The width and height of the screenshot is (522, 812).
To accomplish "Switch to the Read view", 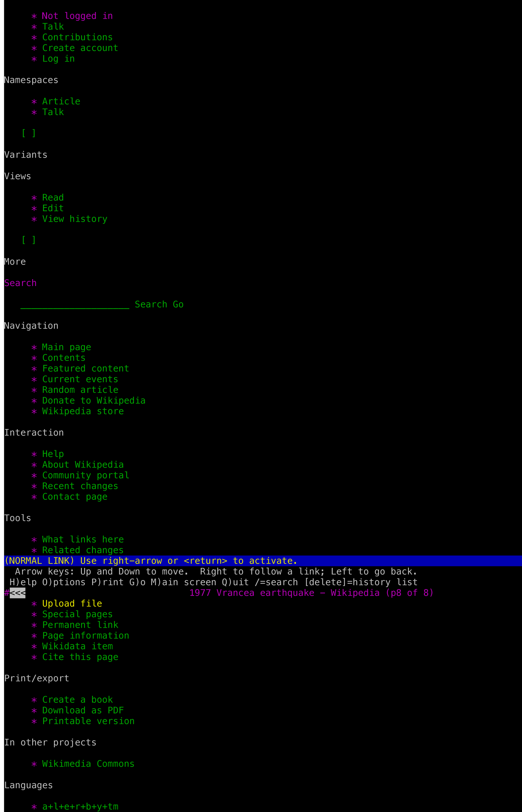I will (53, 198).
